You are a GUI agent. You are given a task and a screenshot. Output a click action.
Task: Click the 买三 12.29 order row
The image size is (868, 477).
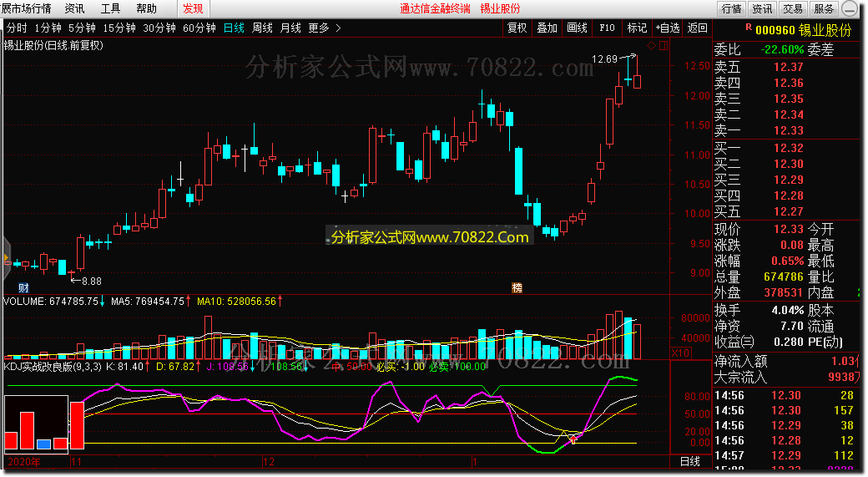click(786, 180)
